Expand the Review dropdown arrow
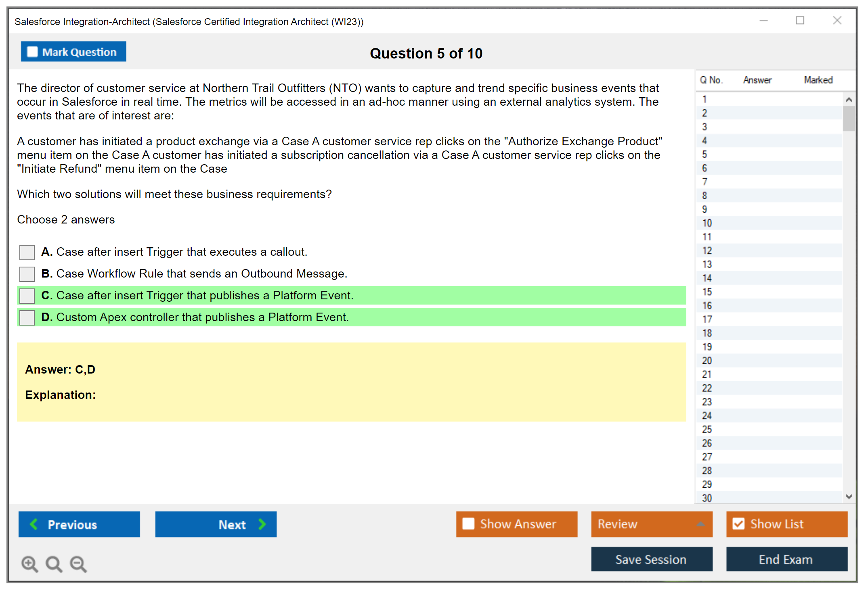Viewport: 868px width, 593px height. tap(700, 524)
